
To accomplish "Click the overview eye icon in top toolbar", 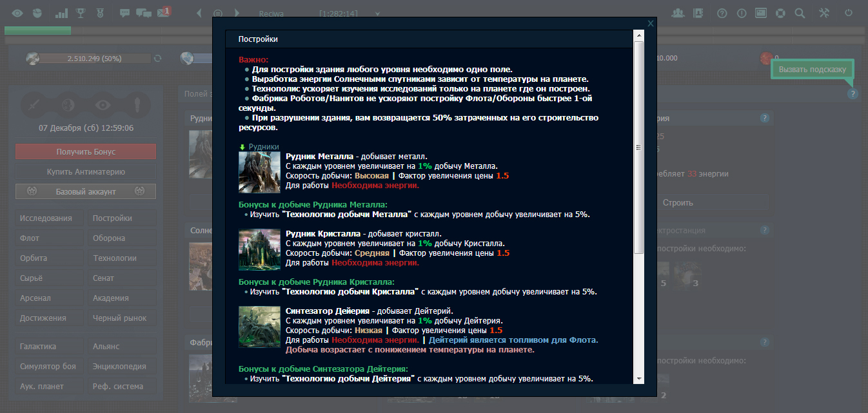I will 17,13.
